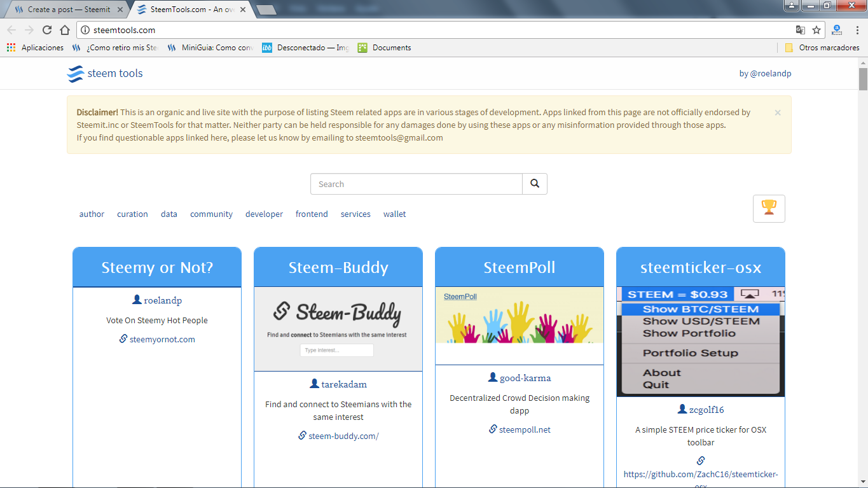
Task: Click the Chrome profile icon in title bar
Action: click(x=791, y=5)
